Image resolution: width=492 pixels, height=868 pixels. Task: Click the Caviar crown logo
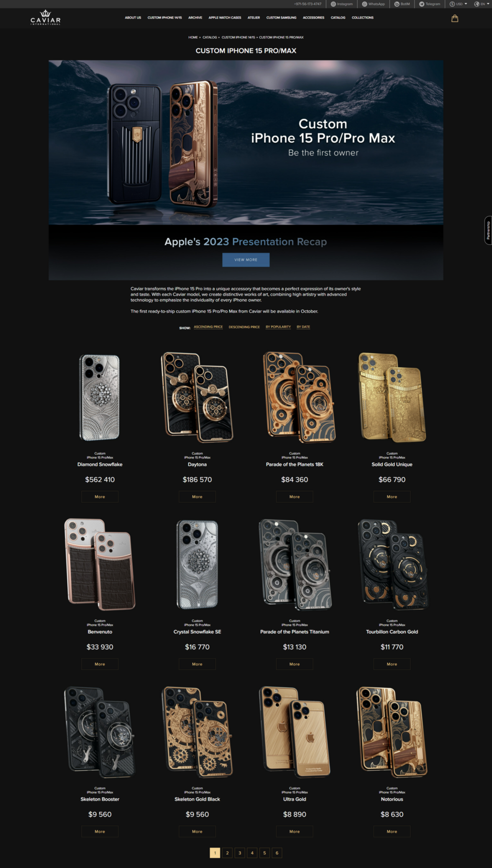click(x=46, y=17)
